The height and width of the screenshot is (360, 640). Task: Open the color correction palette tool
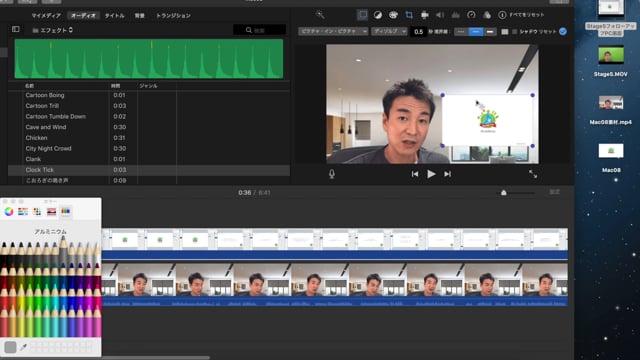pyautogui.click(x=393, y=15)
